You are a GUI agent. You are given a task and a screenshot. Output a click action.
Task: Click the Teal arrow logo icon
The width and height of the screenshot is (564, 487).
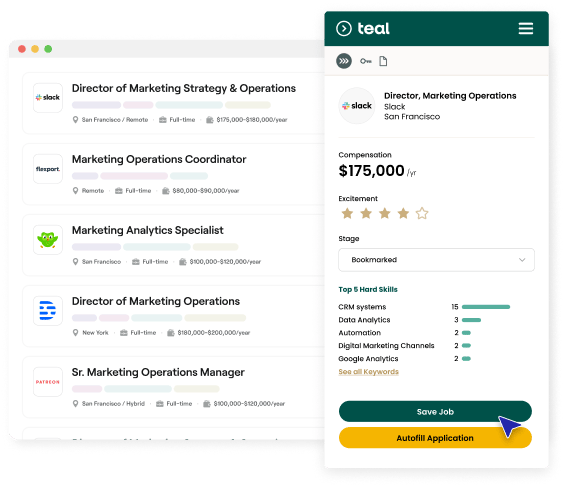click(344, 28)
